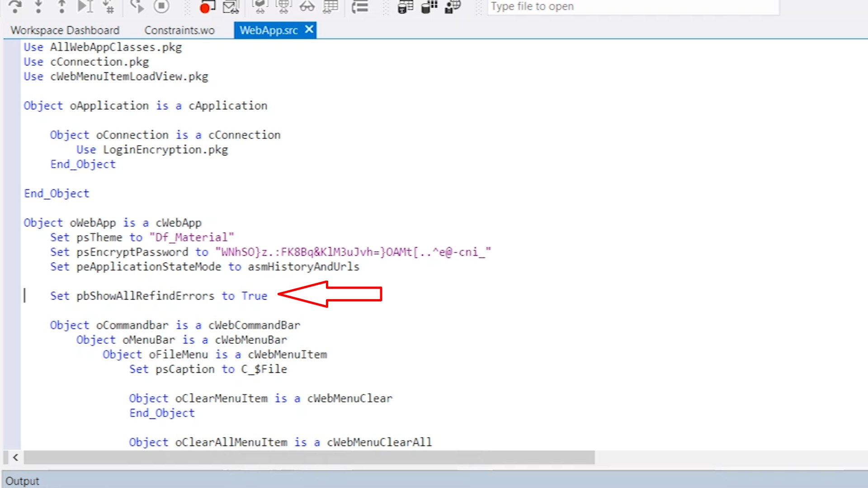Open the call stack list icon

pos(360,6)
